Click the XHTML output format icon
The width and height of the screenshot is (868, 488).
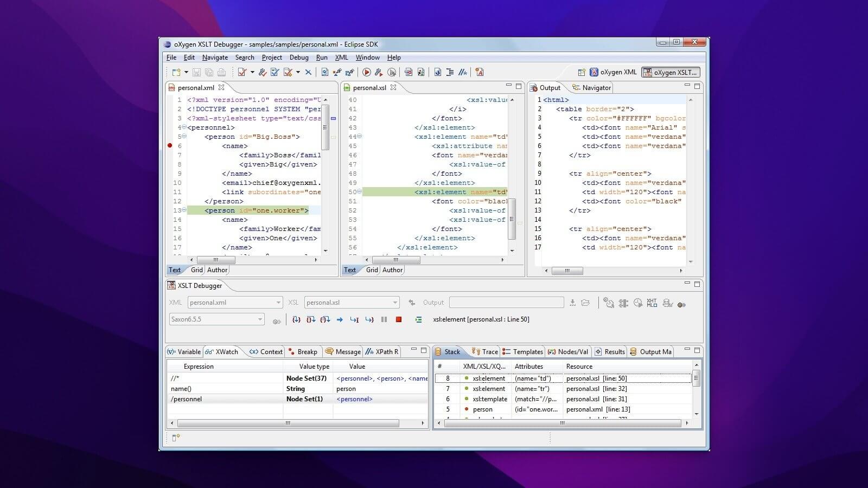point(652,303)
